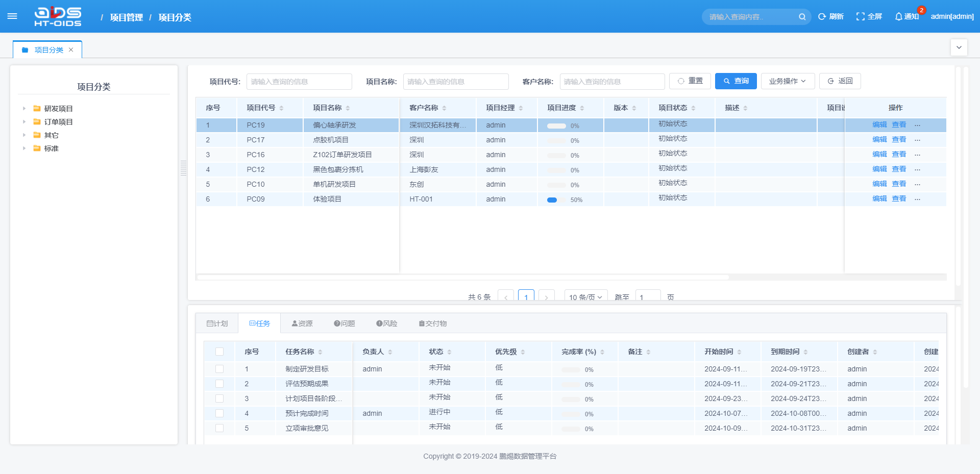
Task: Check the 制定研发目标 task checkbox
Action: 219,369
